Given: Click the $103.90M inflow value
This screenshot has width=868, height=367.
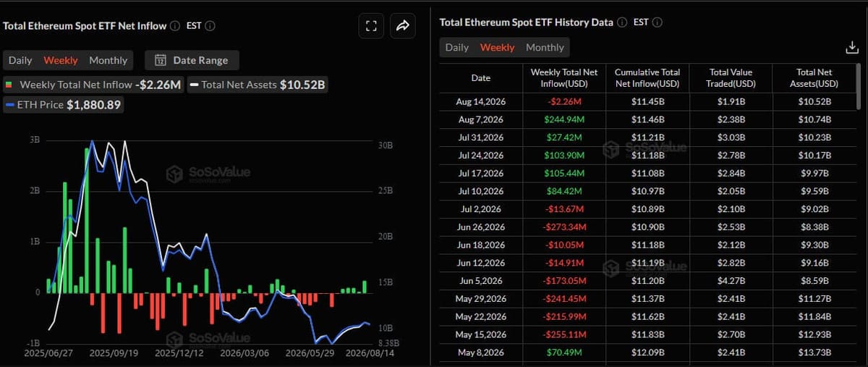Looking at the screenshot, I should (564, 155).
